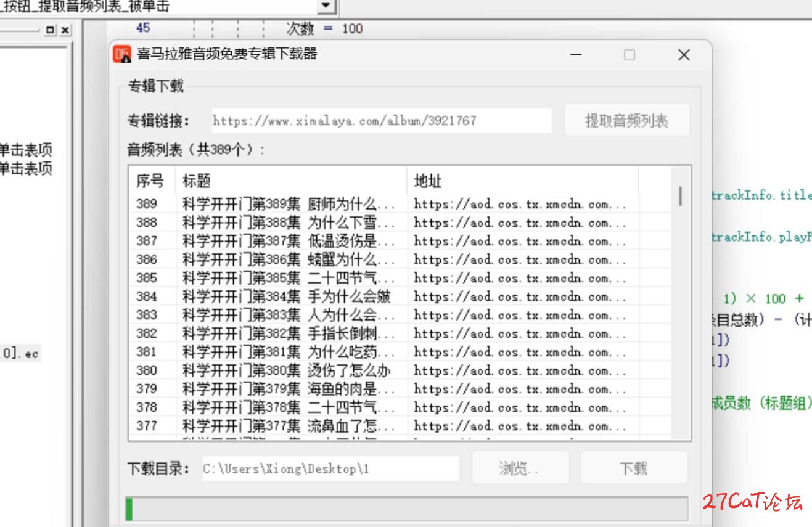Click trackInfo.title text in background code editor
The height and width of the screenshot is (527, 812).
pyautogui.click(x=761, y=195)
